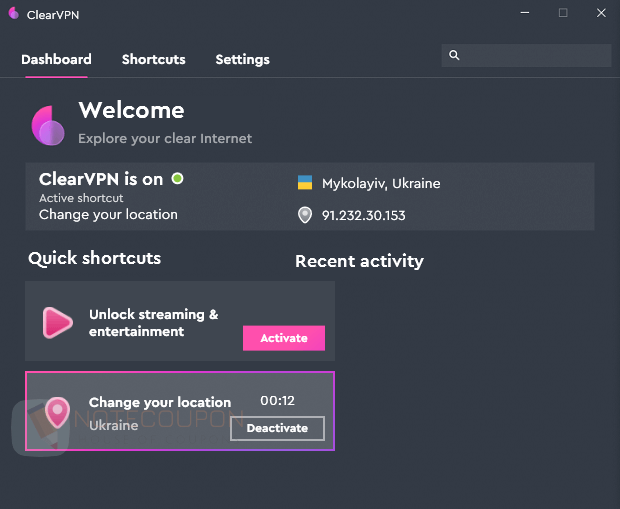Click the IP address pin icon

(x=305, y=215)
